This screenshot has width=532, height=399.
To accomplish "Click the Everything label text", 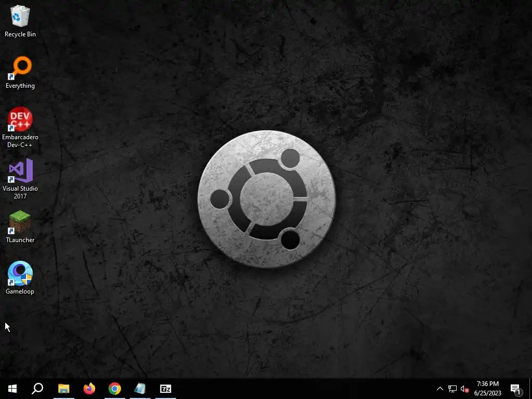I will coord(20,86).
